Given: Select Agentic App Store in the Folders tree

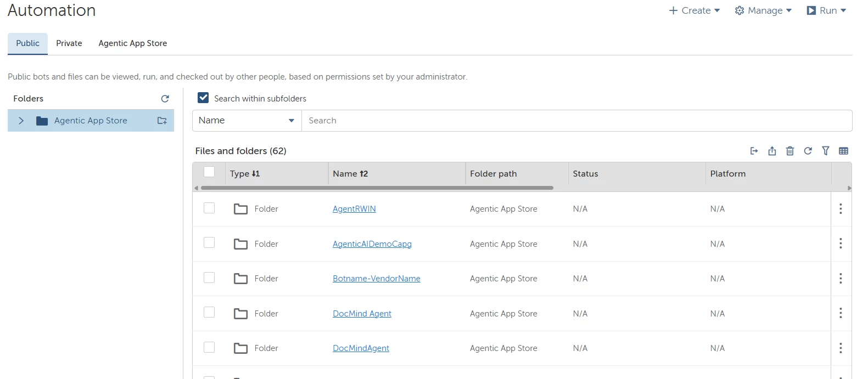Looking at the screenshot, I should coord(91,121).
